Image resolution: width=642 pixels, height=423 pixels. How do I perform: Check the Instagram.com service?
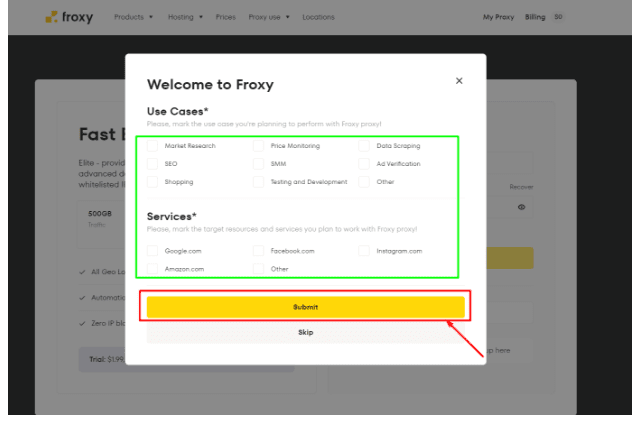(x=364, y=251)
